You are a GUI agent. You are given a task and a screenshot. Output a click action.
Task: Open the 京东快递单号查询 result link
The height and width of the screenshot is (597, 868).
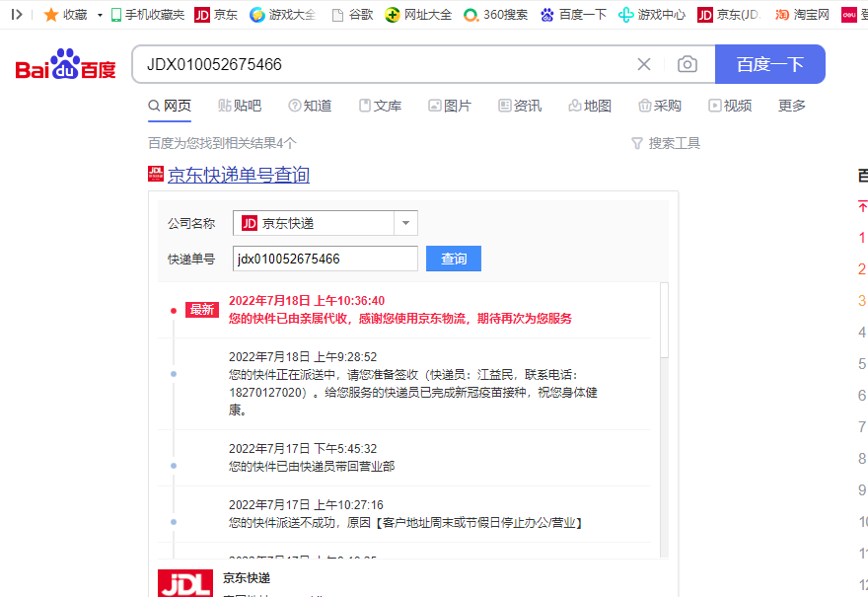click(x=239, y=175)
